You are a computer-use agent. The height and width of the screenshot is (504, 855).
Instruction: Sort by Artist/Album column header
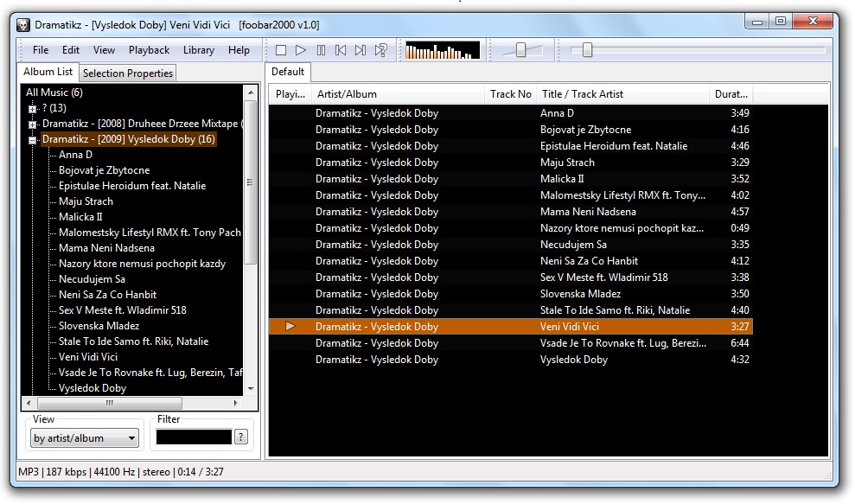[x=398, y=94]
